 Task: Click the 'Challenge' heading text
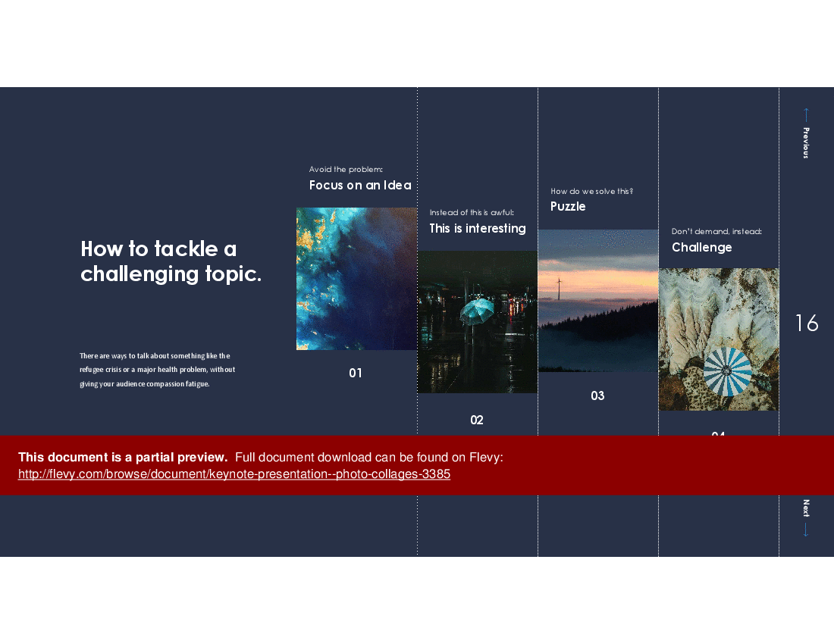pyautogui.click(x=702, y=247)
